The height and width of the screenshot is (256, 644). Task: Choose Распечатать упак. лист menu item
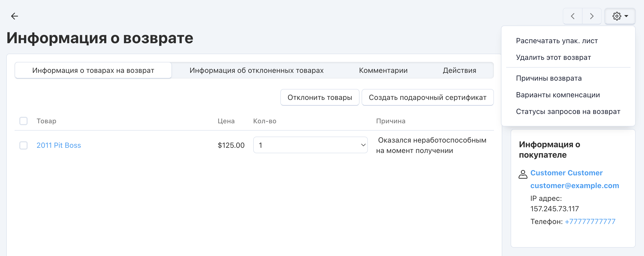tap(557, 41)
